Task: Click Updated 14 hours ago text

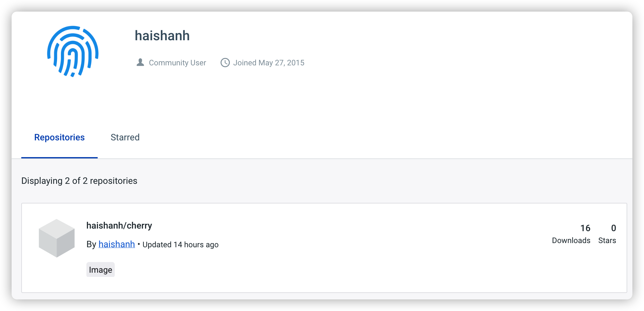Action: tap(181, 245)
